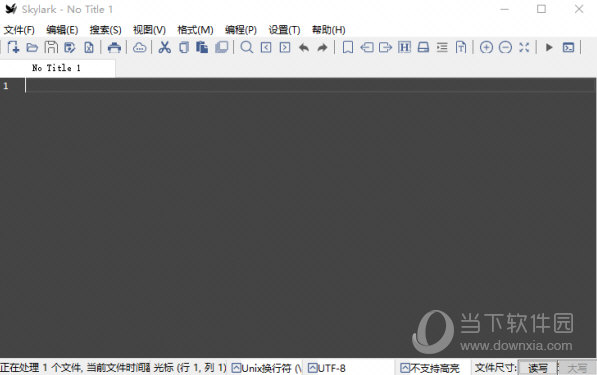Open the 帮助(H) menu

[329, 30]
